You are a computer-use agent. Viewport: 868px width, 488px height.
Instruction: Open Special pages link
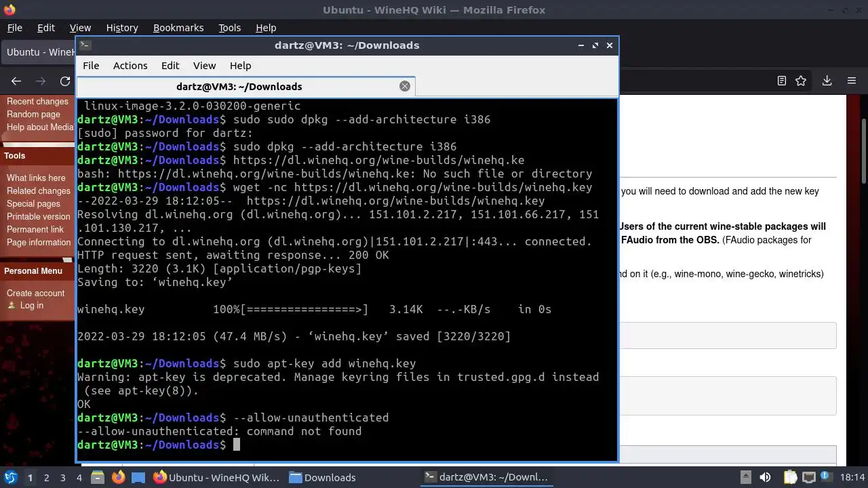pyautogui.click(x=33, y=203)
